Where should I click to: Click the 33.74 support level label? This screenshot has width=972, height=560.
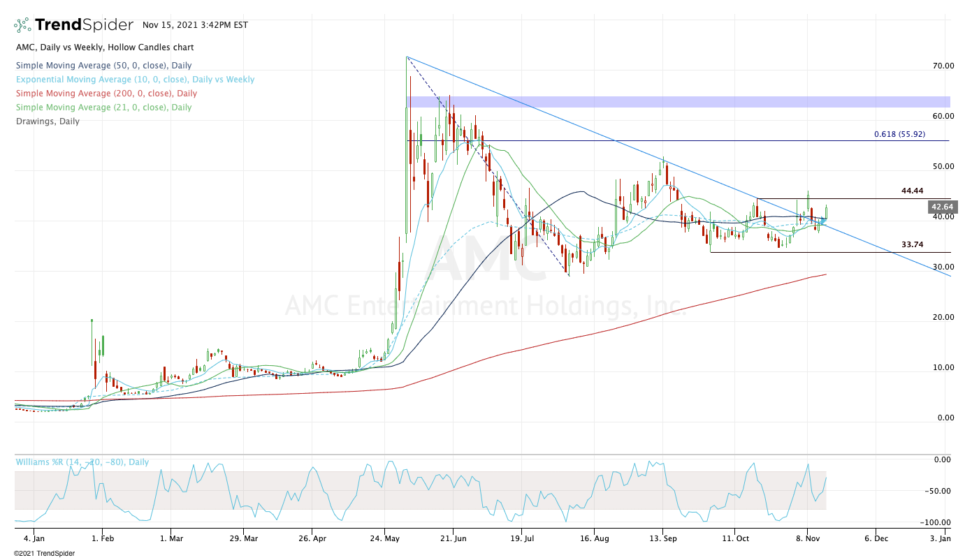(x=913, y=245)
